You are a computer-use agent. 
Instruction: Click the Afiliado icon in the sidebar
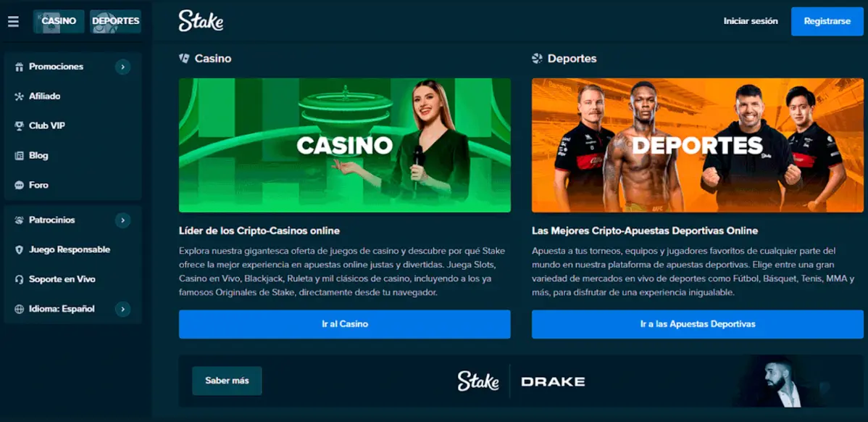click(19, 96)
